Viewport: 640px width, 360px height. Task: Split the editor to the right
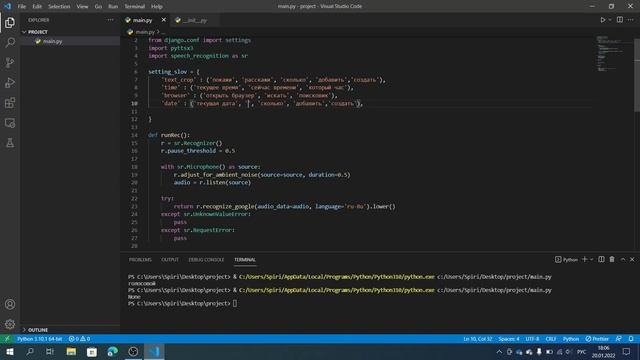[620, 20]
